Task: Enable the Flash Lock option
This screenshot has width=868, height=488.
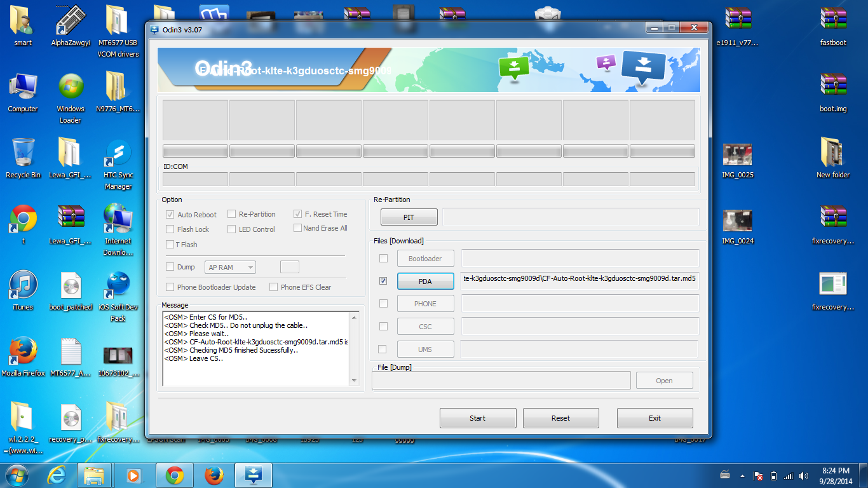Action: point(170,229)
